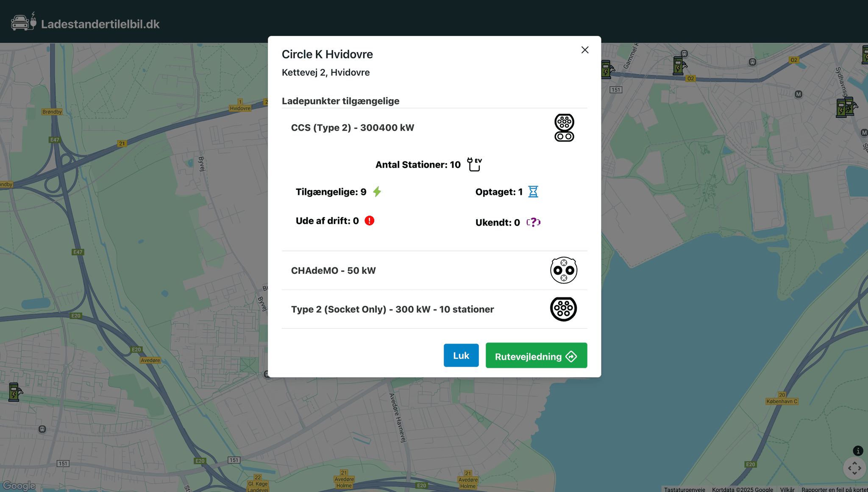The height and width of the screenshot is (492, 868).
Task: Click the map info icon
Action: pyautogui.click(x=858, y=450)
